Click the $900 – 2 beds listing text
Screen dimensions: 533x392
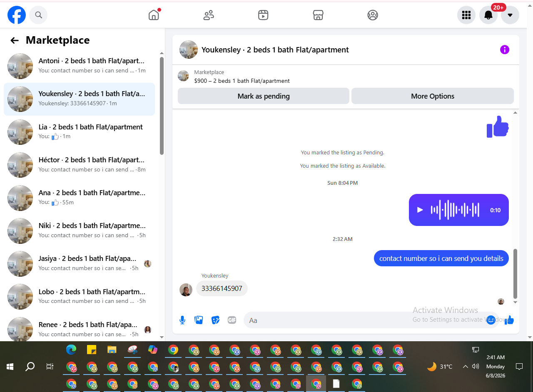click(x=242, y=81)
